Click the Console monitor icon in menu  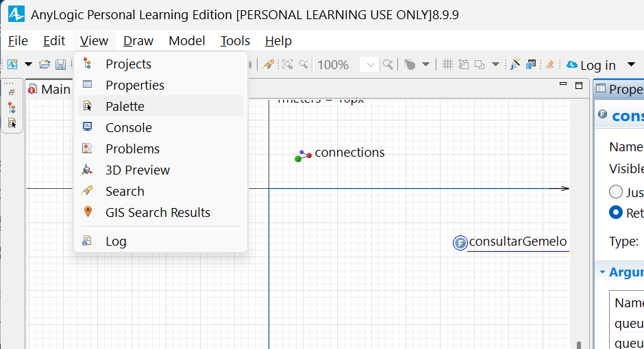point(87,127)
